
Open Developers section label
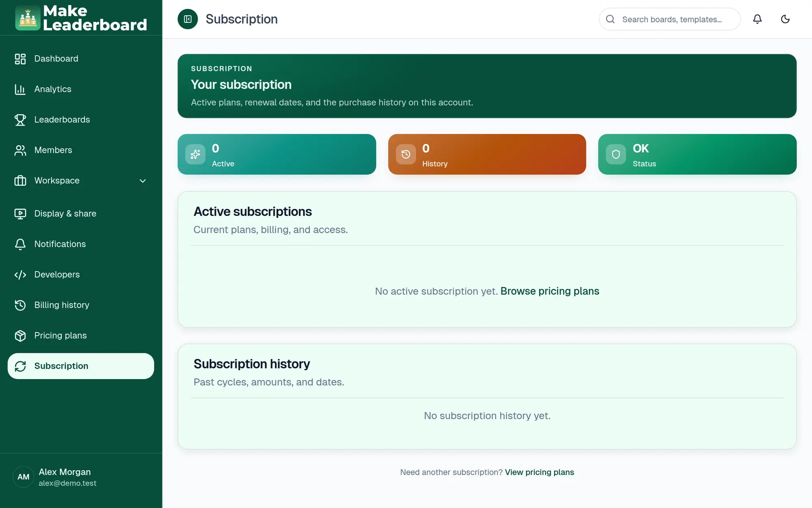click(x=57, y=274)
